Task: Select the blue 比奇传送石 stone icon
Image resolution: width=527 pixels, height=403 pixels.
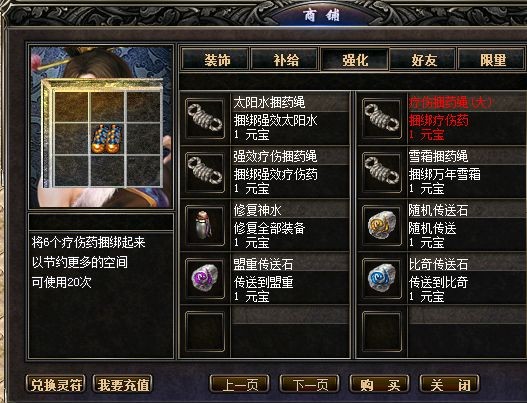Action: pos(382,279)
